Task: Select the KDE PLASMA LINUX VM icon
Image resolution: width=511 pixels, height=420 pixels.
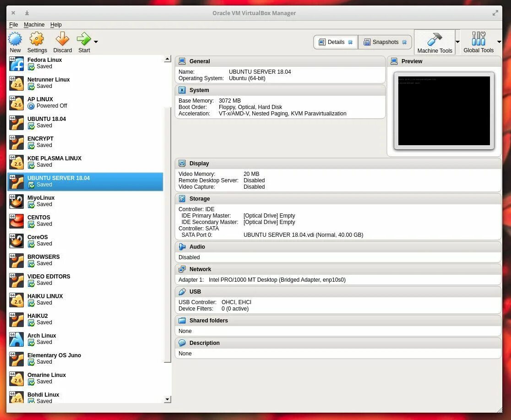Action: 16,162
